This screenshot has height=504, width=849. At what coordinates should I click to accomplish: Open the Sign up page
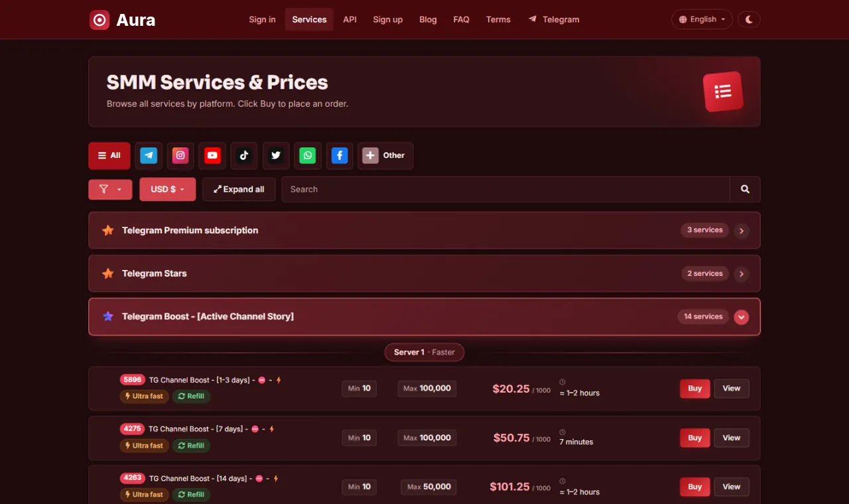tap(387, 19)
